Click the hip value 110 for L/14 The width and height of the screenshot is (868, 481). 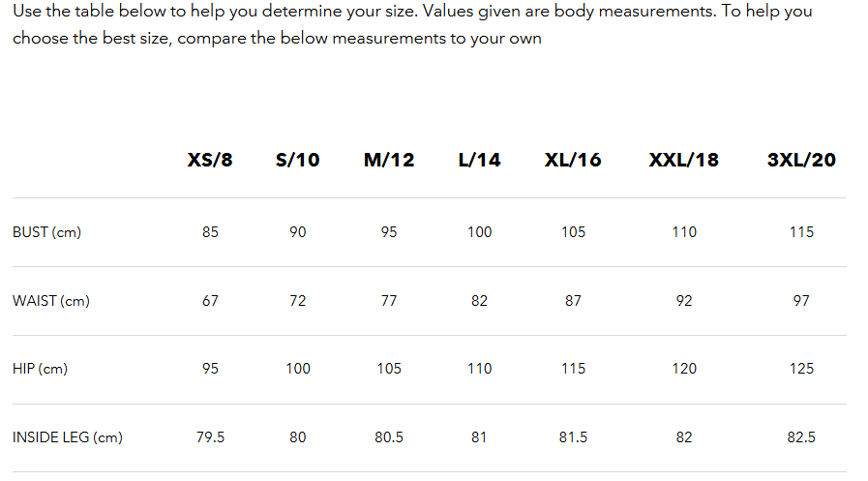[479, 369]
